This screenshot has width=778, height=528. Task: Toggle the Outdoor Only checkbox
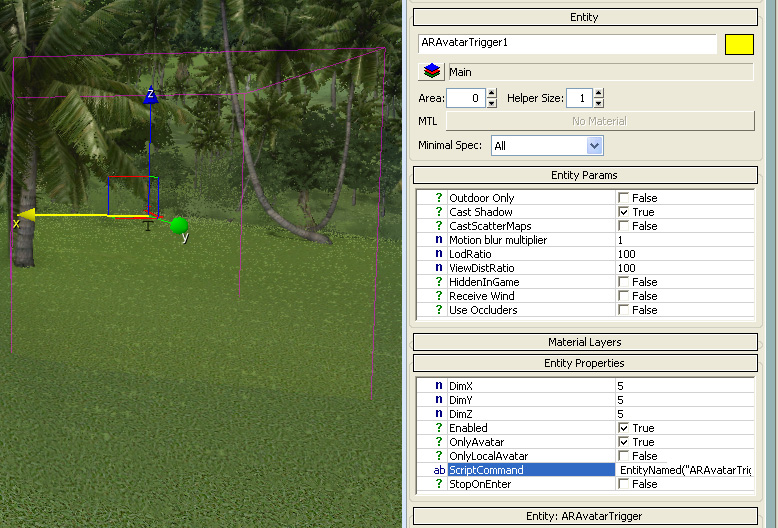click(x=623, y=198)
